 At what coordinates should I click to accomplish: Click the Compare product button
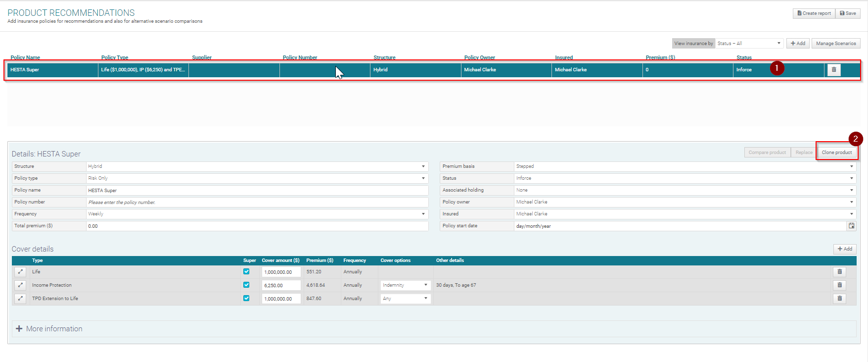[767, 153]
